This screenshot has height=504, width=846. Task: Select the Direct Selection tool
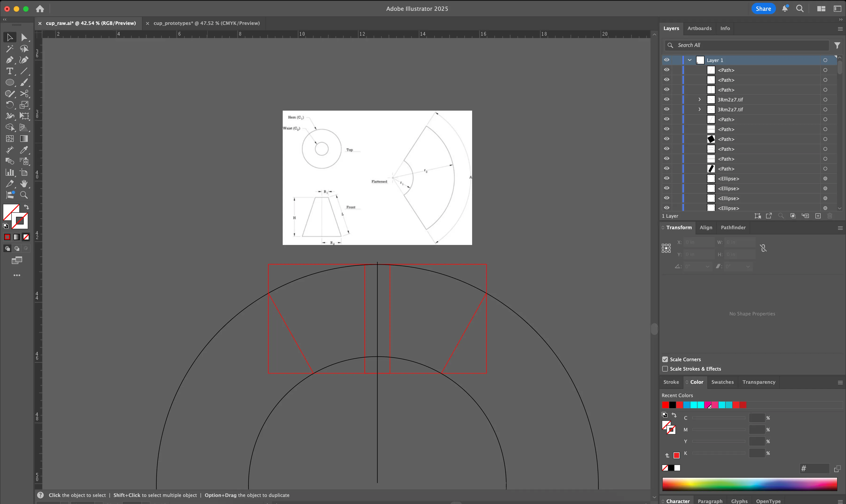[x=24, y=37]
